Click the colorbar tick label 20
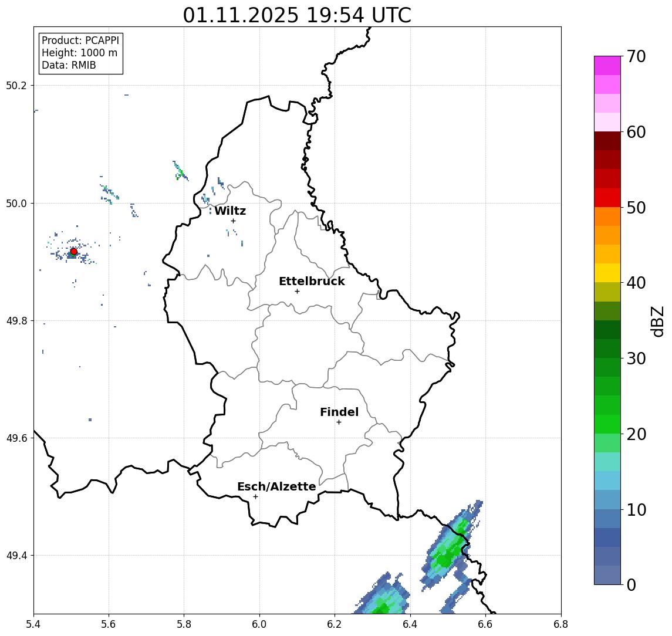The width and height of the screenshot is (672, 636). pos(636,434)
